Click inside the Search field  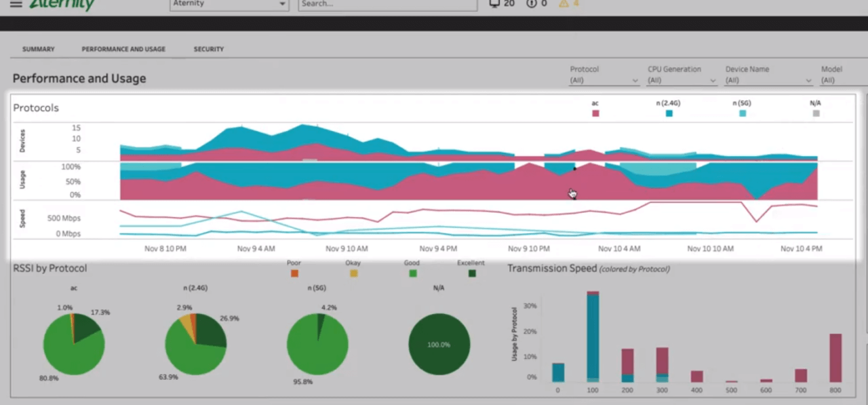pos(387,4)
